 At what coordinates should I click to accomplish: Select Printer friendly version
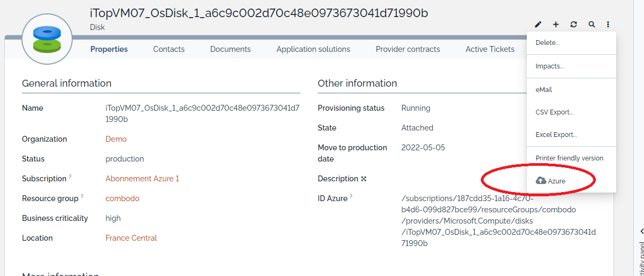tap(569, 158)
